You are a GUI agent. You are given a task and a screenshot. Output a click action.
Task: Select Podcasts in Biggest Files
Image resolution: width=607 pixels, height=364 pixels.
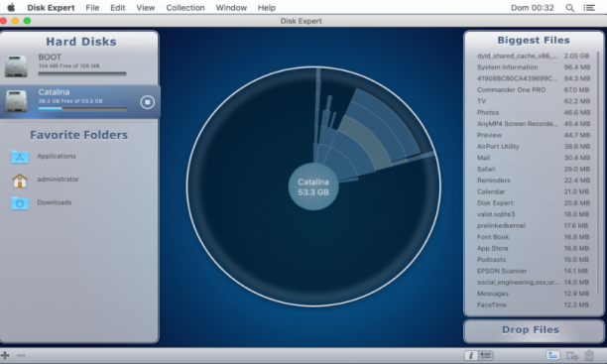point(534,260)
